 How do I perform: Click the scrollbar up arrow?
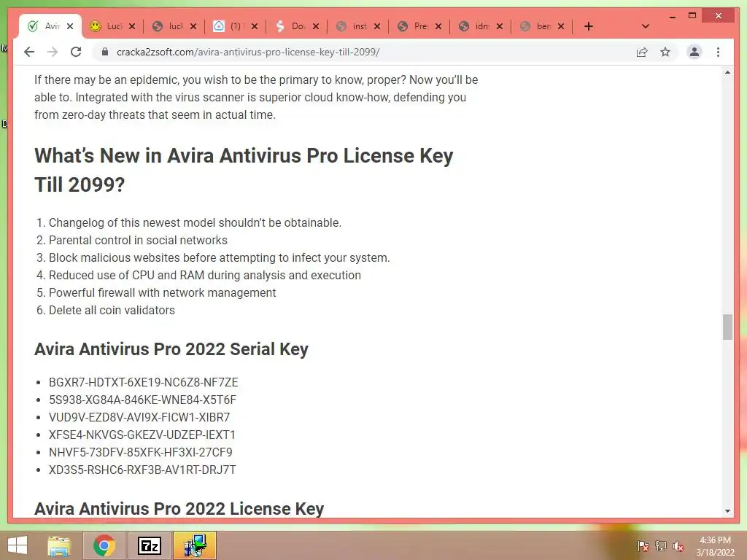click(727, 72)
